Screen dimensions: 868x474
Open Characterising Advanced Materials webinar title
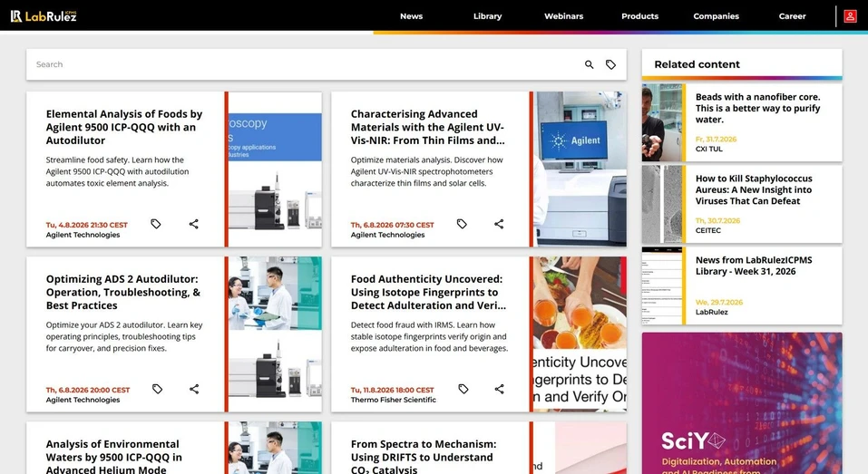[x=428, y=127]
